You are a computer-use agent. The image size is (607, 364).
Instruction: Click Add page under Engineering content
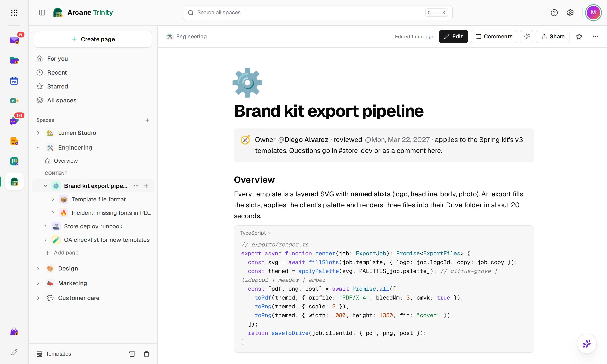62,253
